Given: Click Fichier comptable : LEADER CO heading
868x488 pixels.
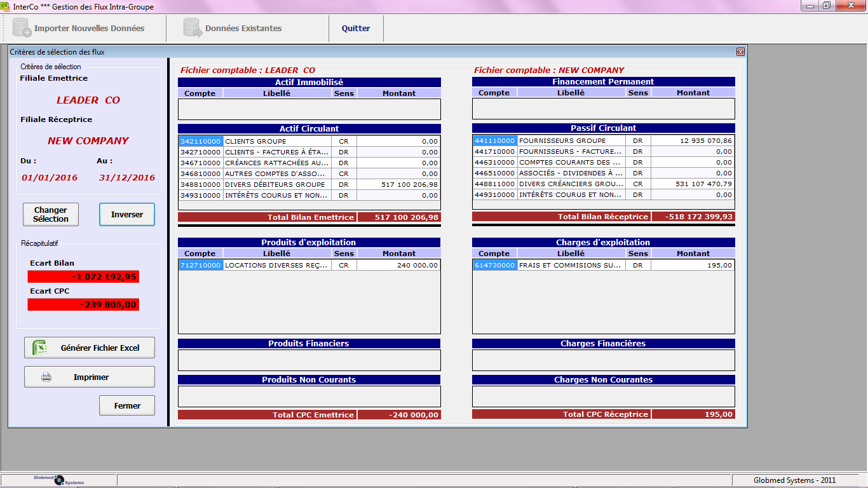Looking at the screenshot, I should [x=248, y=70].
